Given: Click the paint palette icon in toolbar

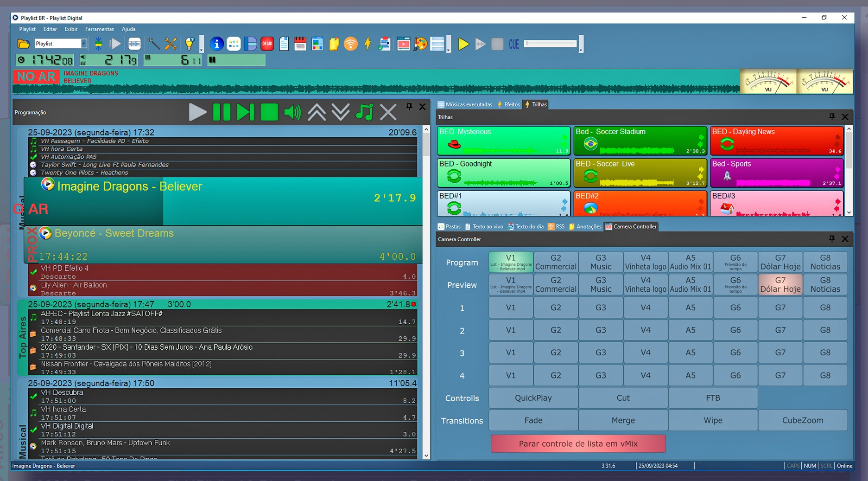Looking at the screenshot, I should pos(420,44).
